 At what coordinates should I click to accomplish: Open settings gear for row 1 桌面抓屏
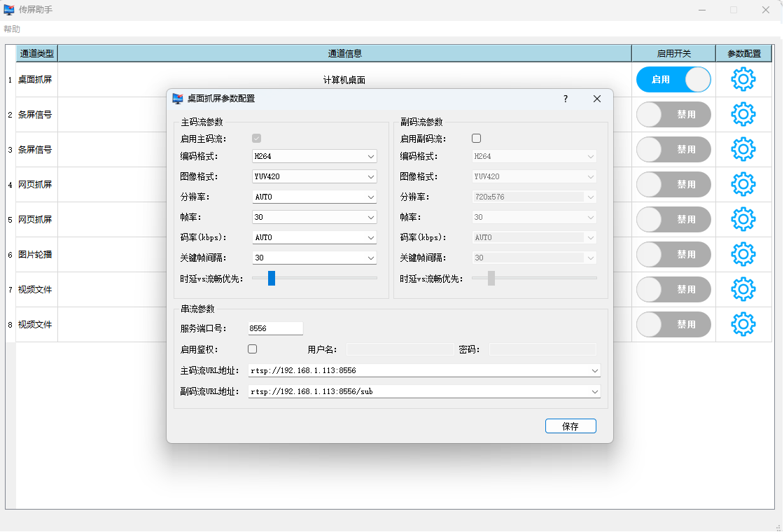[x=743, y=80]
